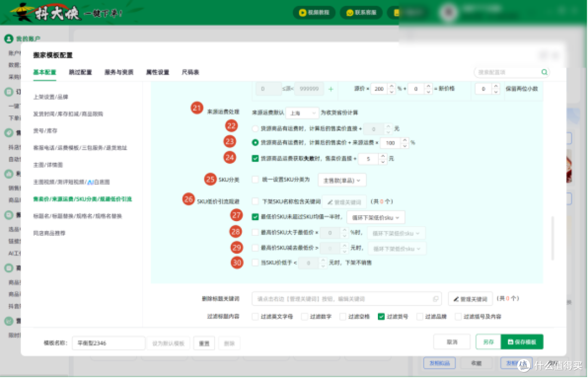The image size is (588, 378).
Task: Uncheck 最低价SKU未超过SKU均值一半时 checkbox
Action: tap(255, 217)
